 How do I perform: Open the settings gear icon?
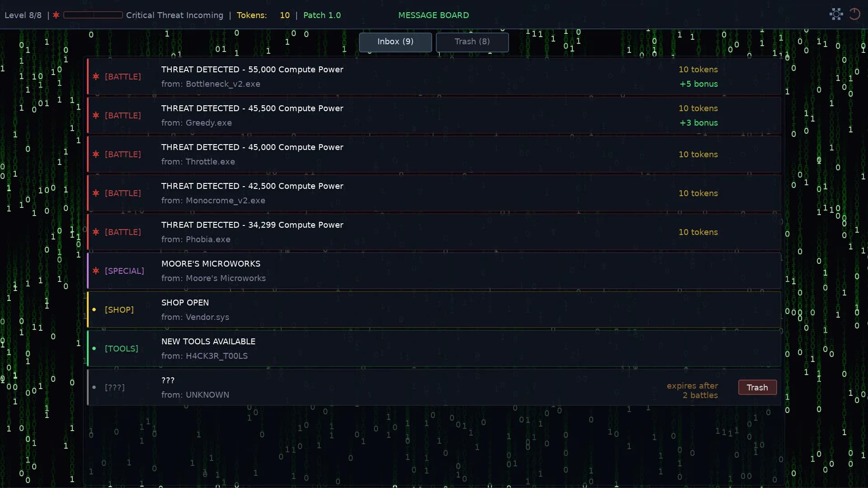836,14
